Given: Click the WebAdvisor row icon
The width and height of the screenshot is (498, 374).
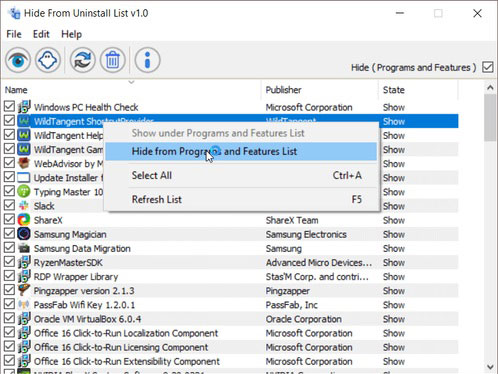Looking at the screenshot, I should point(24,163).
